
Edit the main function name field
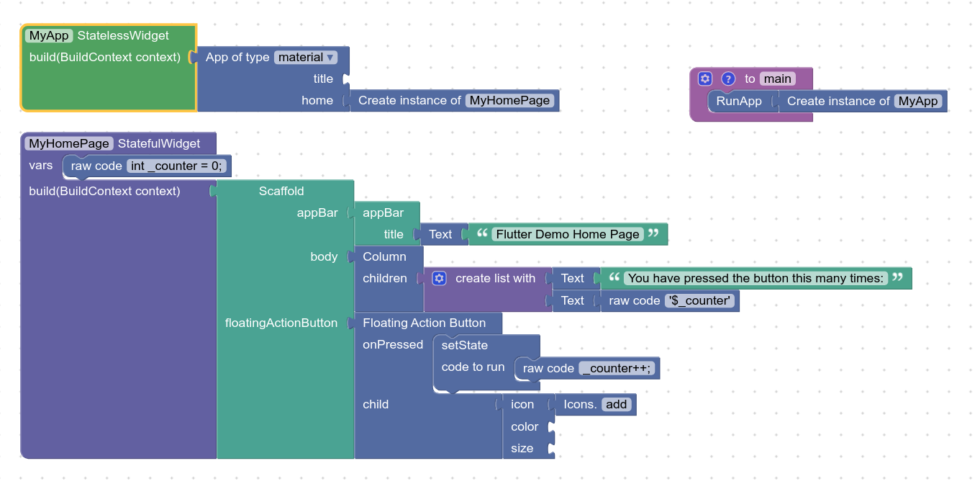[777, 79]
